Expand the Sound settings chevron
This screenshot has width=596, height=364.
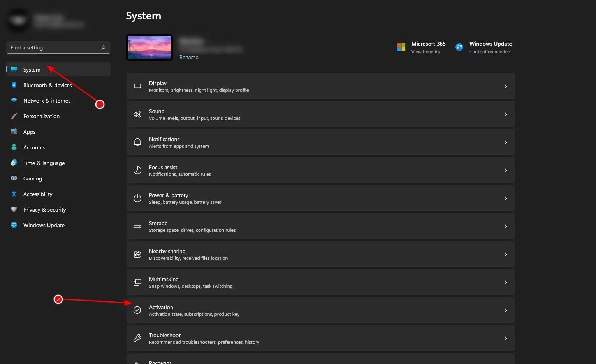point(506,114)
